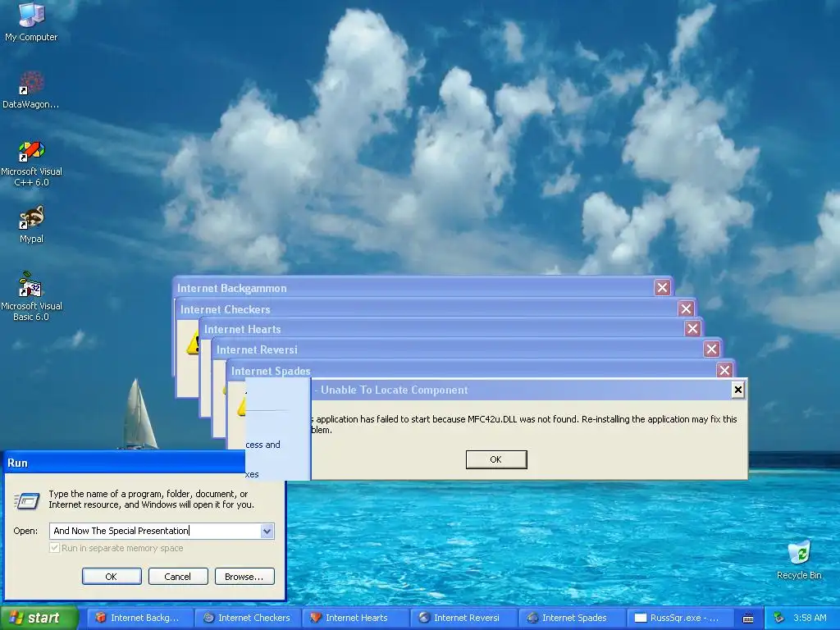
Task: Switch to Internet Checkers taskbar button
Action: 248,618
